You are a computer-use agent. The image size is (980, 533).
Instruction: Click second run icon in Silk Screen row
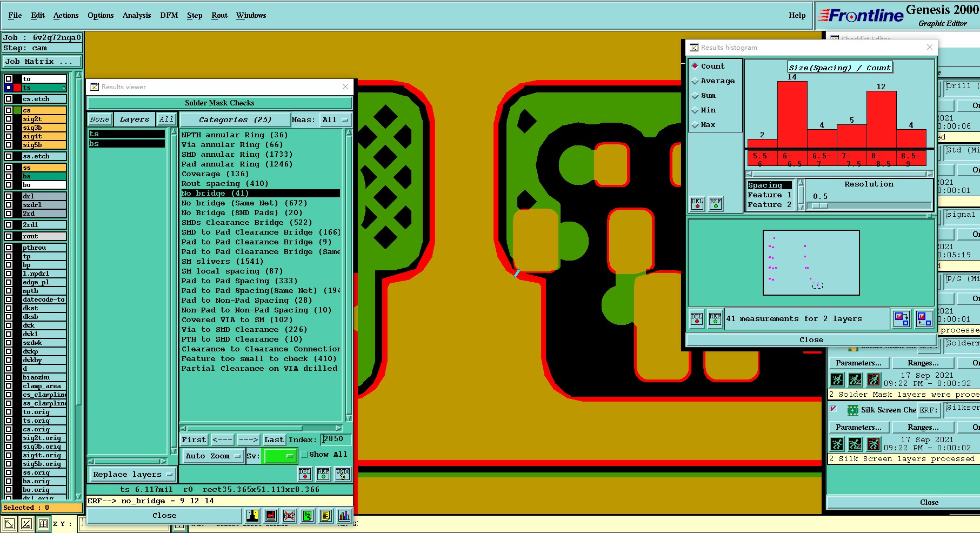pos(855,444)
